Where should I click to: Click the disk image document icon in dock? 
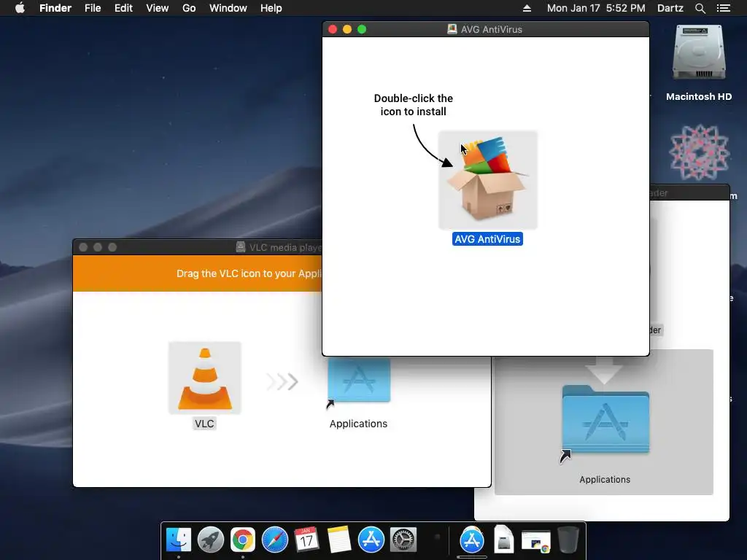point(503,540)
